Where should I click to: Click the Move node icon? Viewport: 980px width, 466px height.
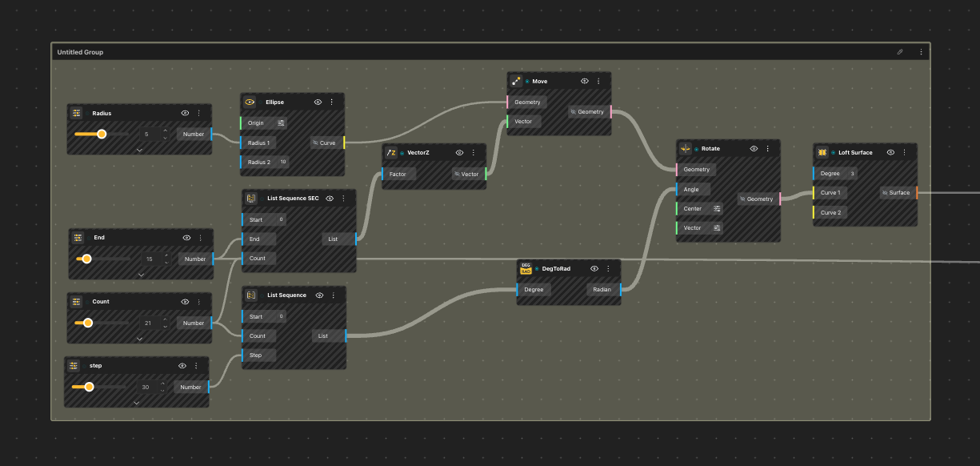(517, 81)
